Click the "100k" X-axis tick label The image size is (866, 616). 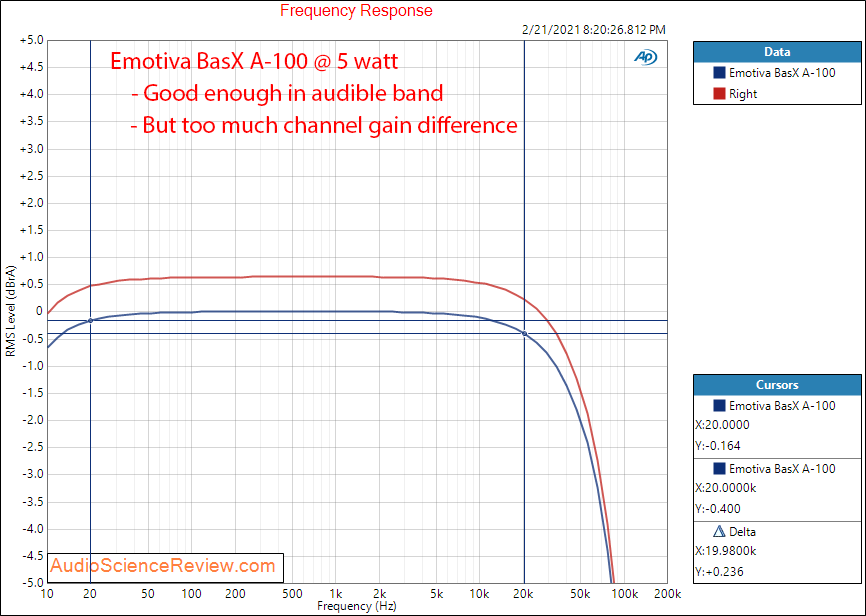[x=624, y=594]
